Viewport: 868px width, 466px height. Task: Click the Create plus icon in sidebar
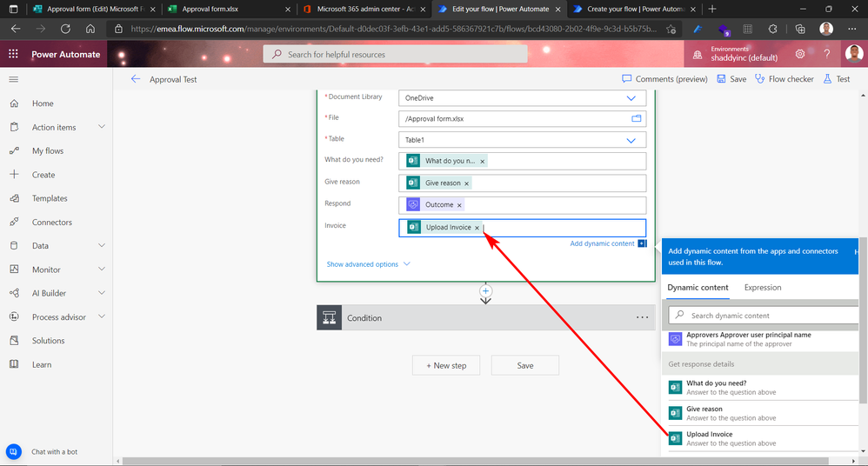click(x=15, y=175)
